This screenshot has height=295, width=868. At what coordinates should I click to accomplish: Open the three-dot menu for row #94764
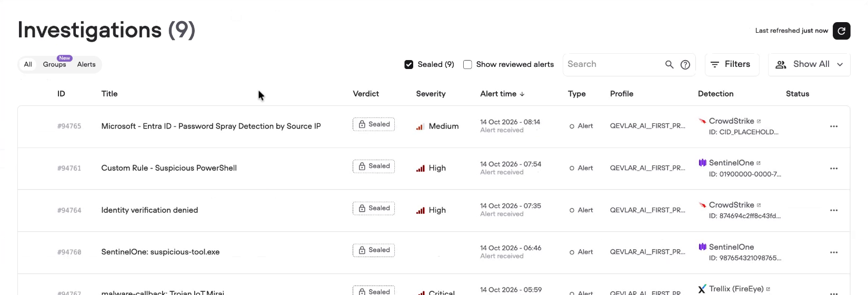pyautogui.click(x=833, y=210)
